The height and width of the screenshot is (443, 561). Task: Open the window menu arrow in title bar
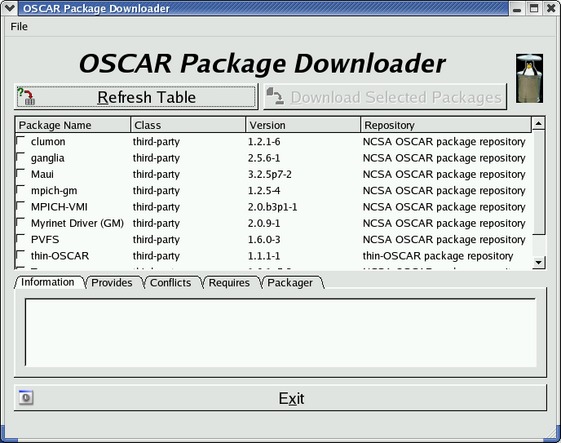9,8
